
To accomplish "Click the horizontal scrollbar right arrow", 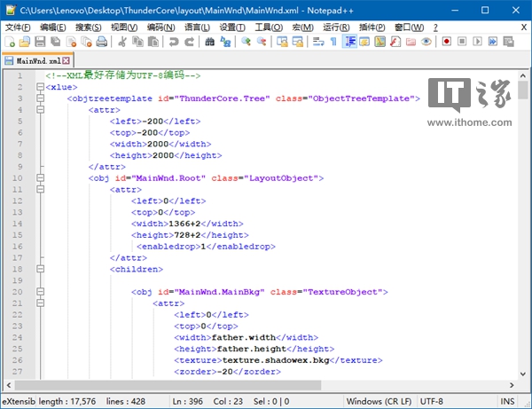I will click(512, 385).
